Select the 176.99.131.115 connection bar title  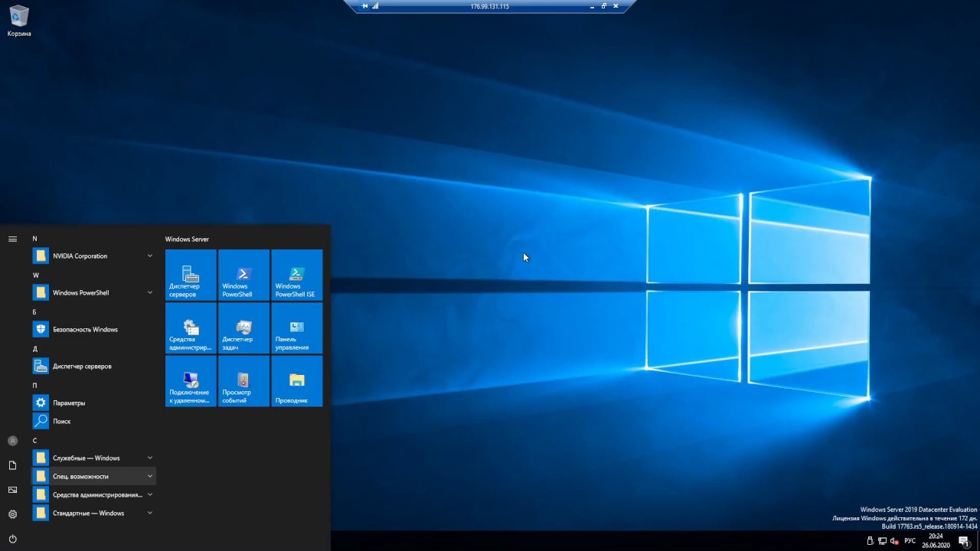489,6
